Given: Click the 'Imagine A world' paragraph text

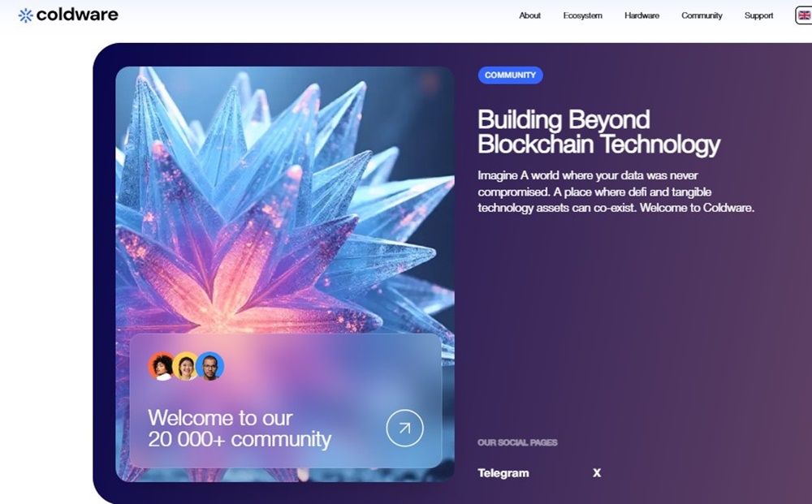Looking at the screenshot, I should pyautogui.click(x=615, y=192).
